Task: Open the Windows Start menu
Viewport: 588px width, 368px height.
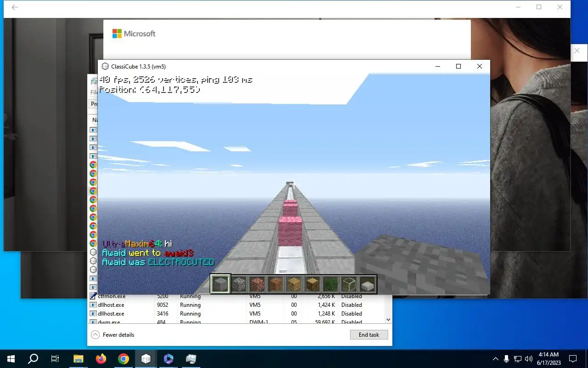Action: tap(11, 359)
